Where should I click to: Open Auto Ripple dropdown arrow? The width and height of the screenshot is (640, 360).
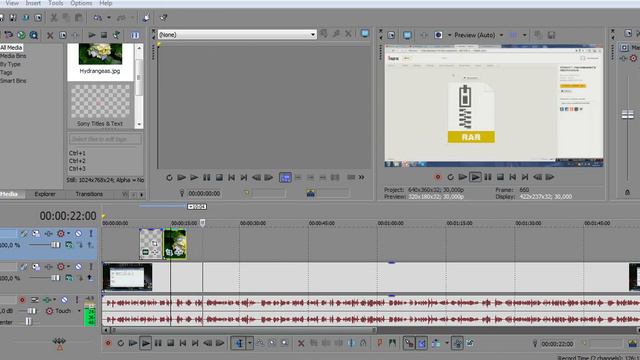[x=447, y=343]
